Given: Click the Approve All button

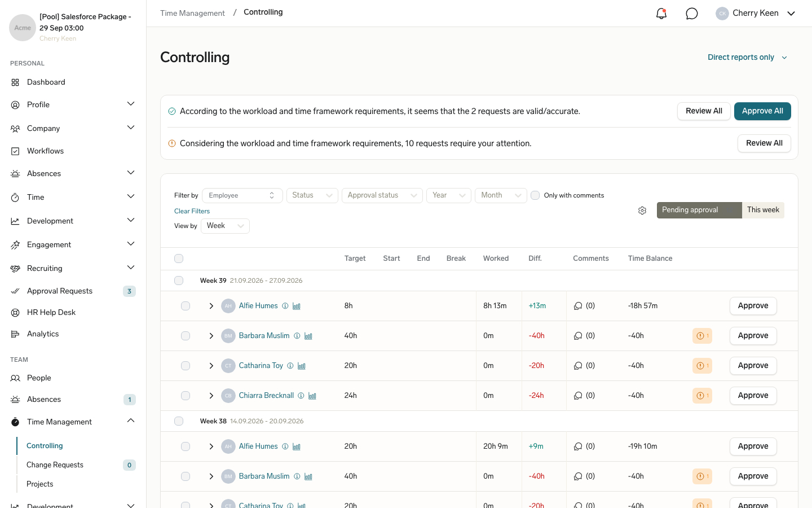Looking at the screenshot, I should [x=762, y=111].
